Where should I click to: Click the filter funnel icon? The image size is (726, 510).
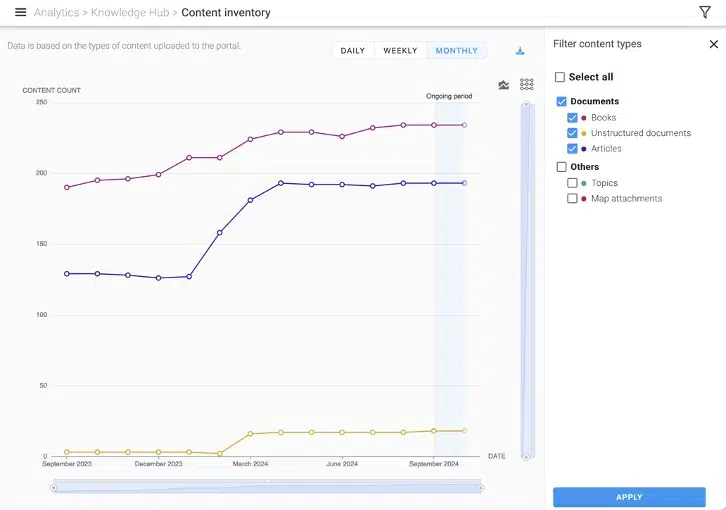click(x=704, y=13)
